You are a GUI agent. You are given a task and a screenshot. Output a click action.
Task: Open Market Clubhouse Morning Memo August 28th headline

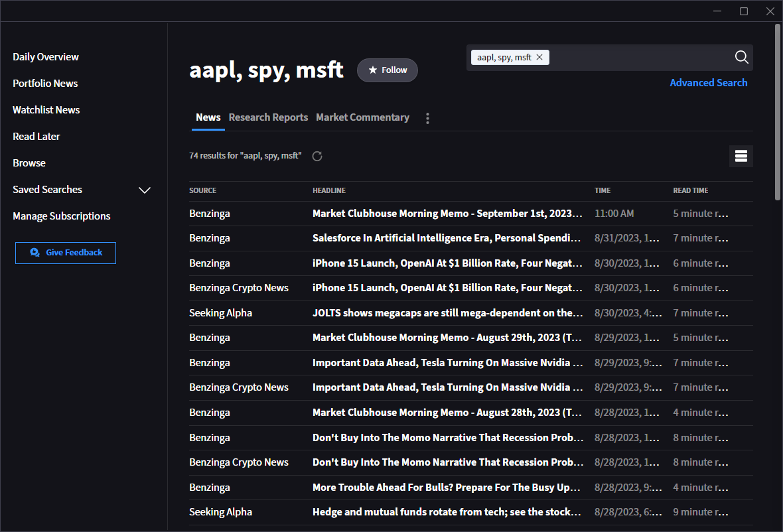coord(447,413)
